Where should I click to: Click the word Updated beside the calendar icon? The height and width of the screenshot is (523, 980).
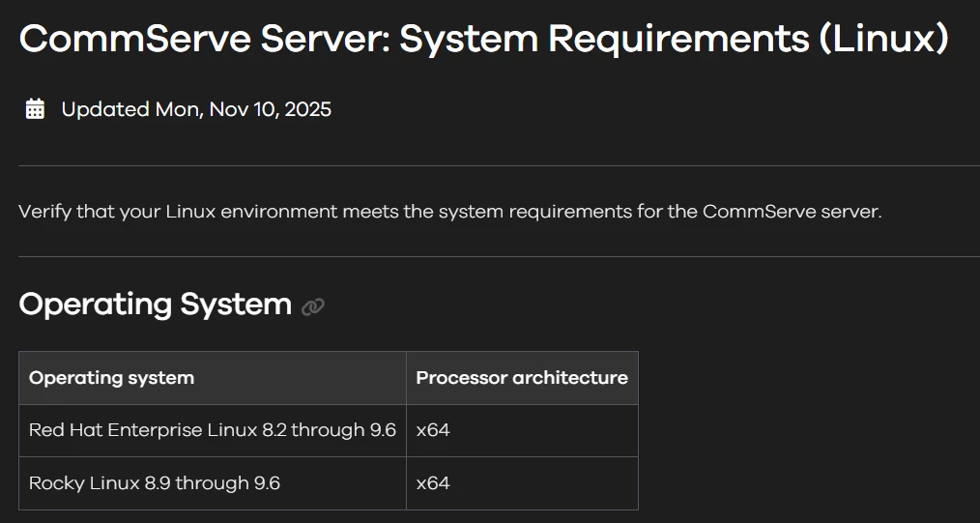point(104,109)
